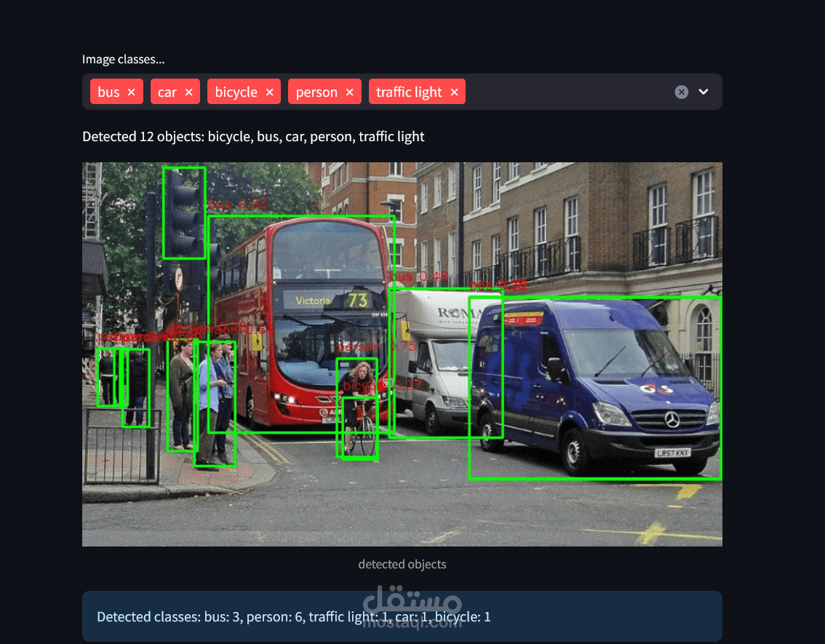Remove the "car" class tag
This screenshot has width=825, height=644.
(188, 92)
